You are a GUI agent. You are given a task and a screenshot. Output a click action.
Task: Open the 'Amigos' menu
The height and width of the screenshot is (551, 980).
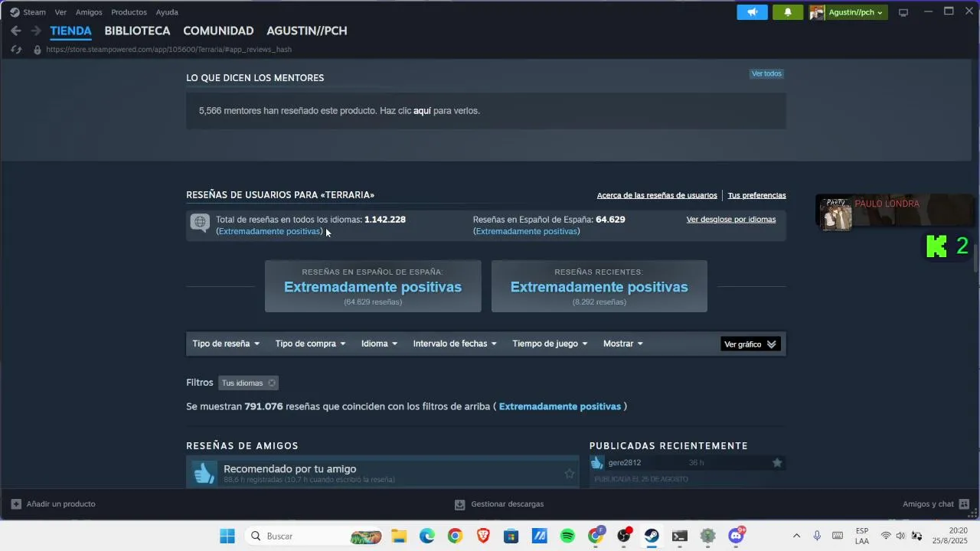(x=89, y=12)
